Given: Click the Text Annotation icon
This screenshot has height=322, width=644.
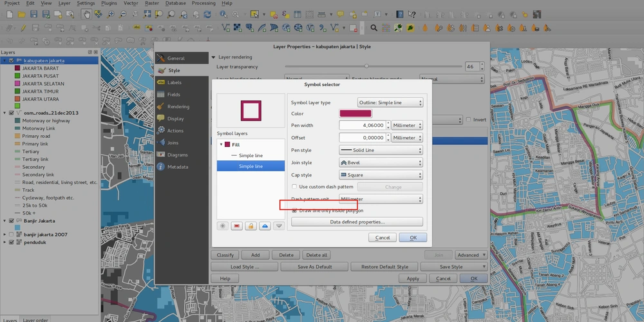Looking at the screenshot, I should click(377, 14).
